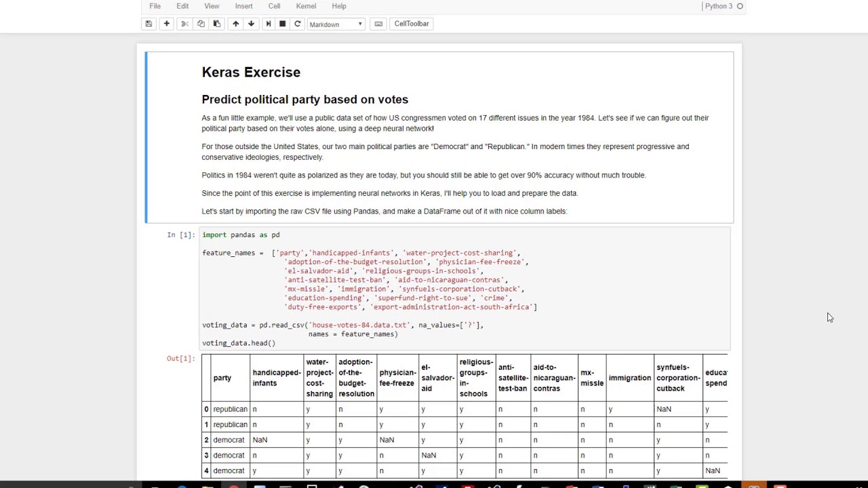868x488 pixels.
Task: Paste cell below using the clipboard icon
Action: click(x=217, y=24)
